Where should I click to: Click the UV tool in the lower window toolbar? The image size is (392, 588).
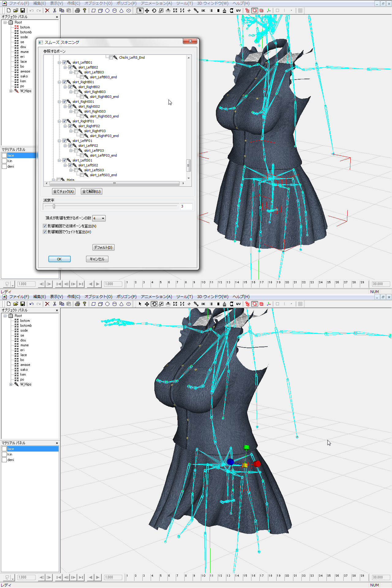238,304
